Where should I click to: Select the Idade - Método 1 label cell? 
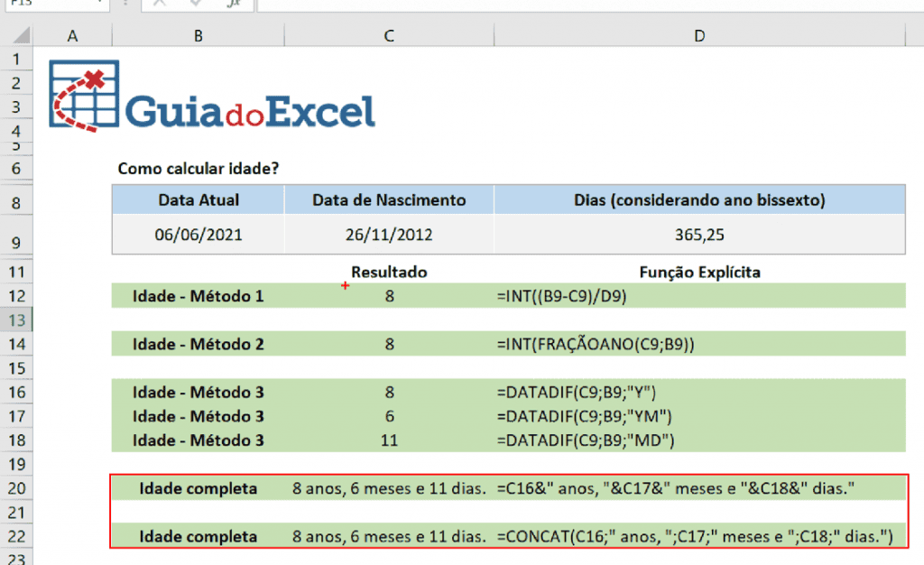[198, 295]
